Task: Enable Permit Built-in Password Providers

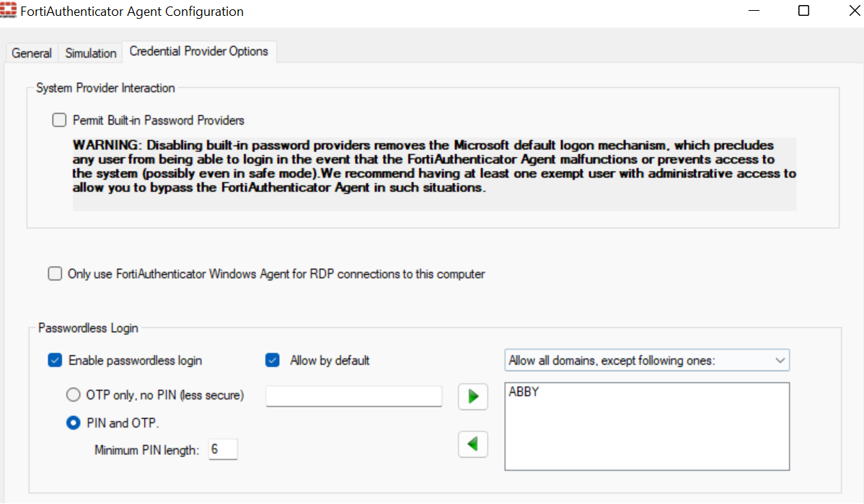Action: pos(58,120)
